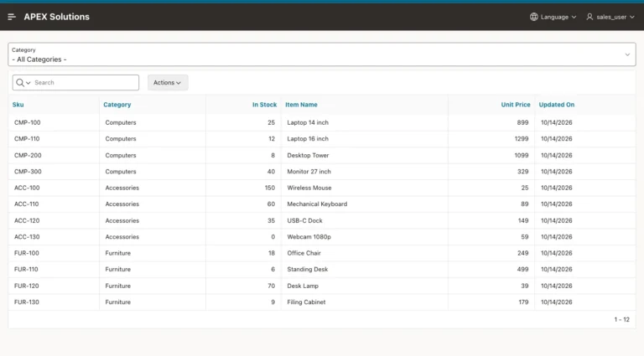The height and width of the screenshot is (356, 644).
Task: Select the ACC-100 Sku cell
Action: click(54, 188)
